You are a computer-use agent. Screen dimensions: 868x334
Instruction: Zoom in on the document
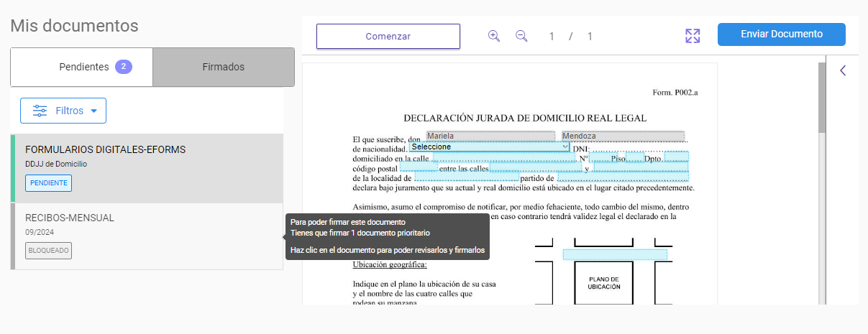click(x=494, y=36)
